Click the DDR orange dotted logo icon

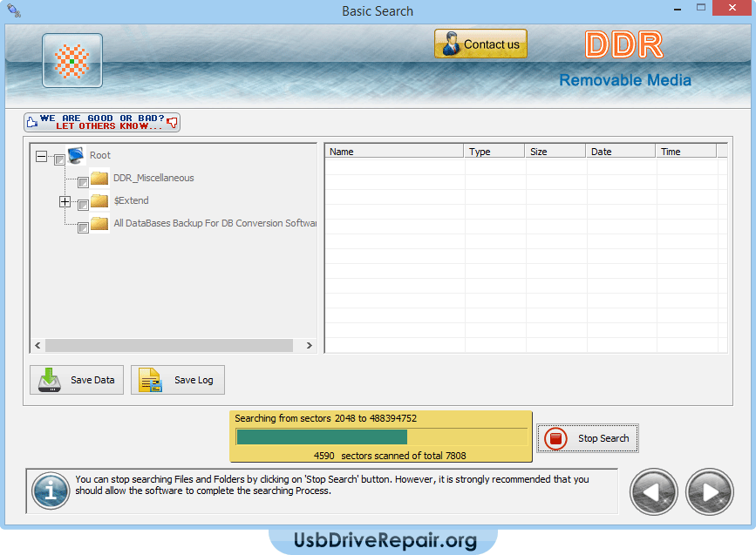[x=72, y=61]
